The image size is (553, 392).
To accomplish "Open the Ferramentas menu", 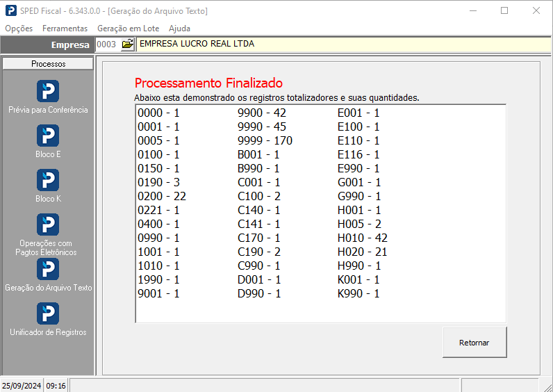I will (65, 28).
